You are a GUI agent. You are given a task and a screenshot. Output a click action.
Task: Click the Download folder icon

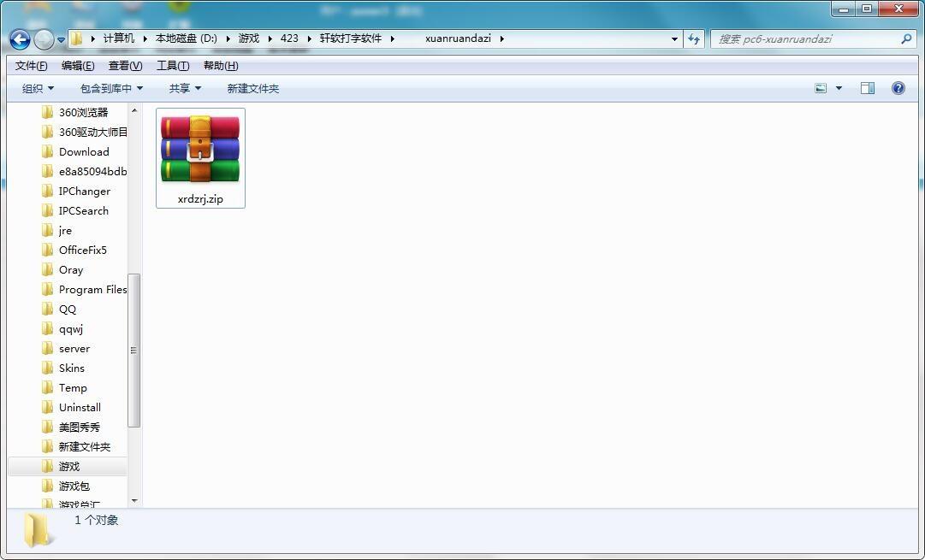[x=48, y=151]
